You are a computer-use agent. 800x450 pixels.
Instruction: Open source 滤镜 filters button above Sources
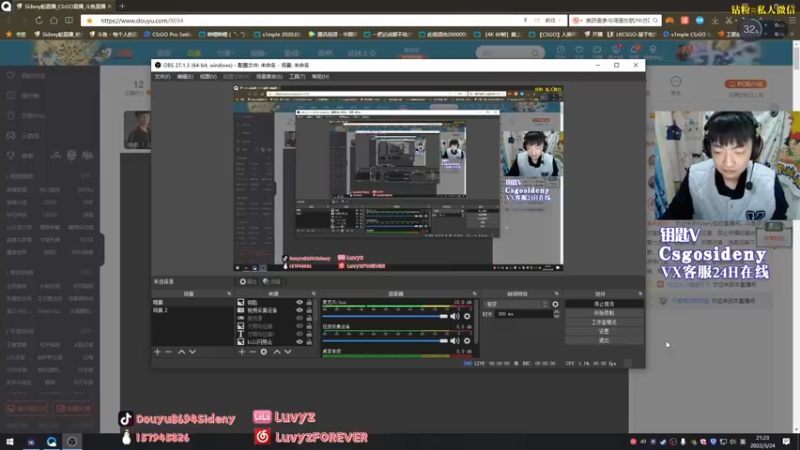pos(271,282)
